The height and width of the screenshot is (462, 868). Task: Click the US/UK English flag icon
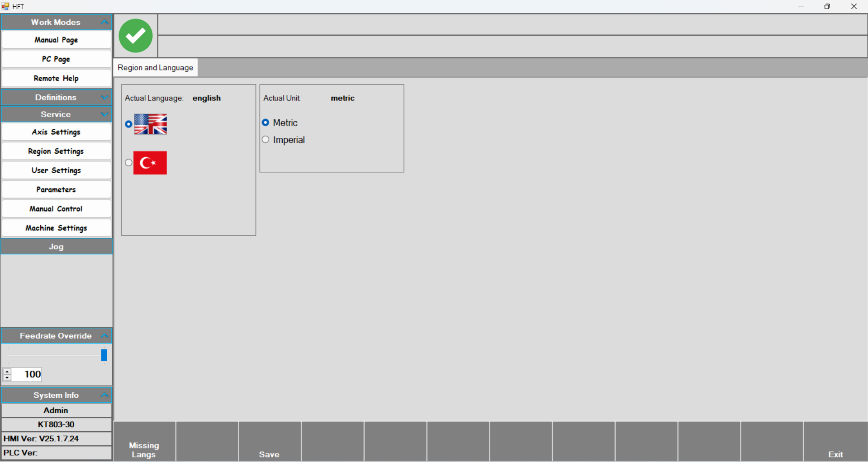tap(151, 124)
